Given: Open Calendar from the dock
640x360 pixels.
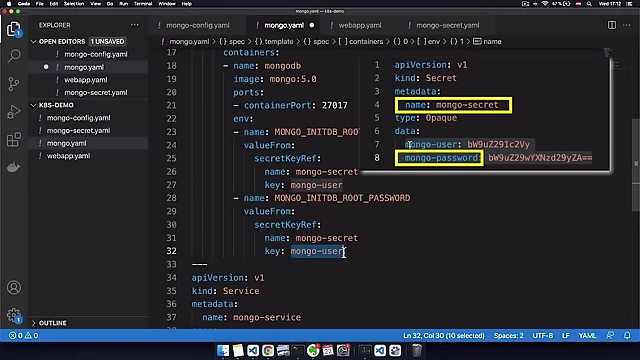Looking at the screenshot, I should coord(328,350).
